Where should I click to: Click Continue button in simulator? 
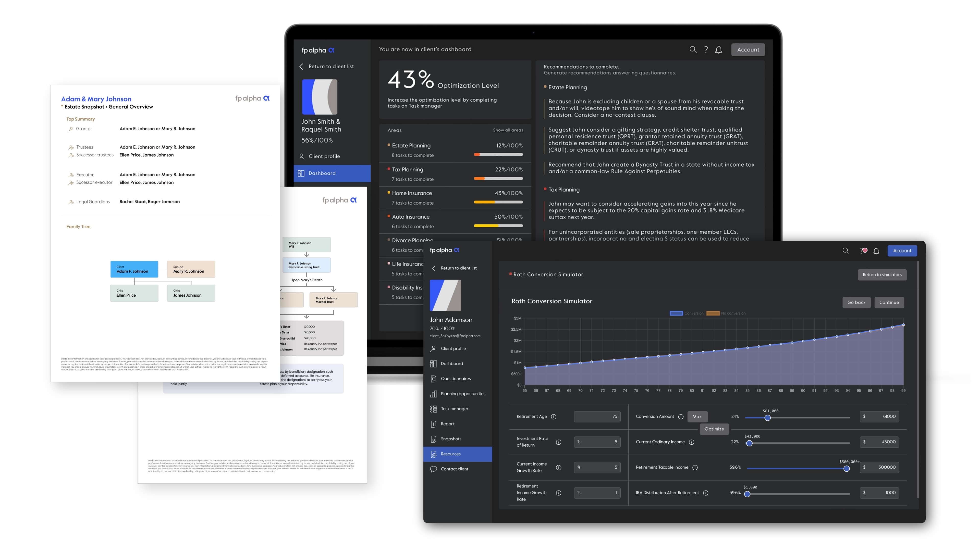click(x=889, y=303)
